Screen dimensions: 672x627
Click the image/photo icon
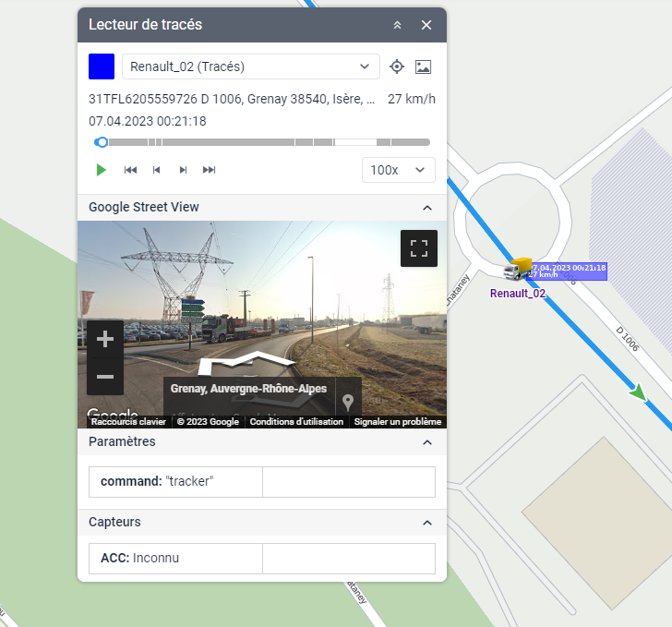point(423,66)
